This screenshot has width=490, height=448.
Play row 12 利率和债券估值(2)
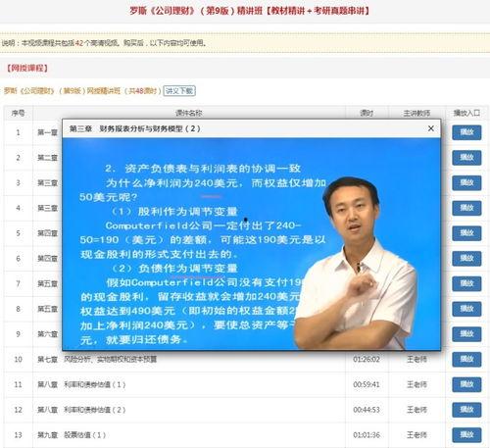(466, 410)
